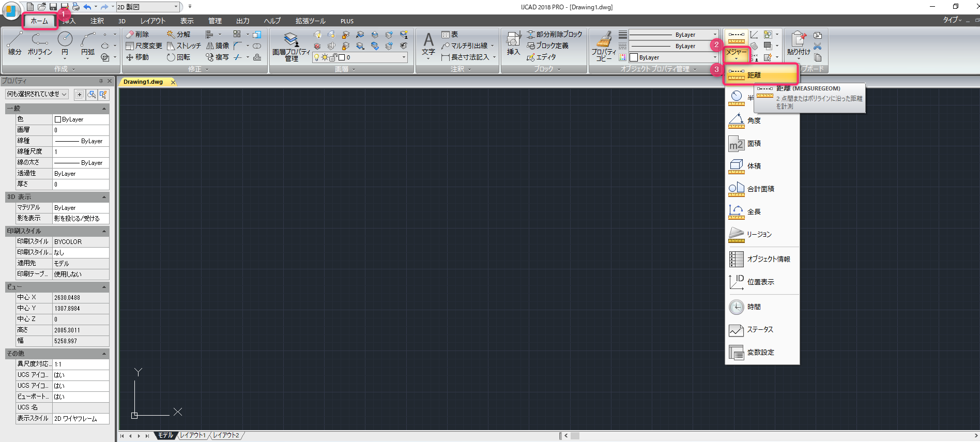Select 体積 from the measure menu
This screenshot has height=442, width=980.
(762, 166)
